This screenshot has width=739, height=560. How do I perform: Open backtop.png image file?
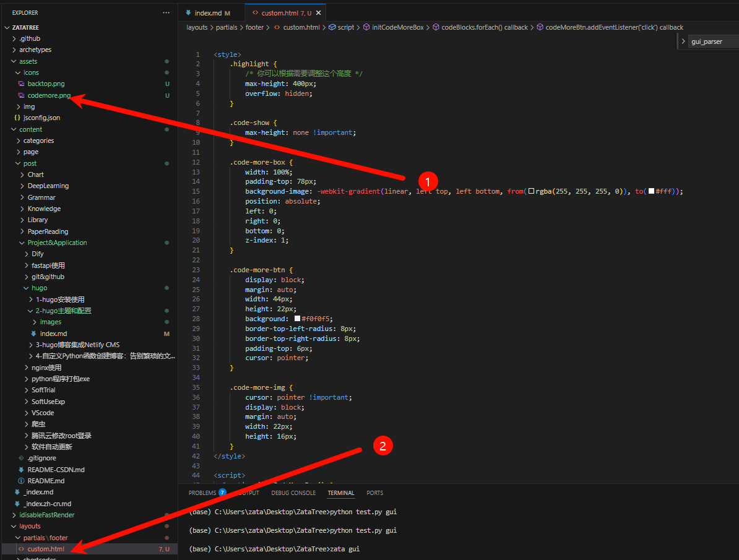(46, 84)
